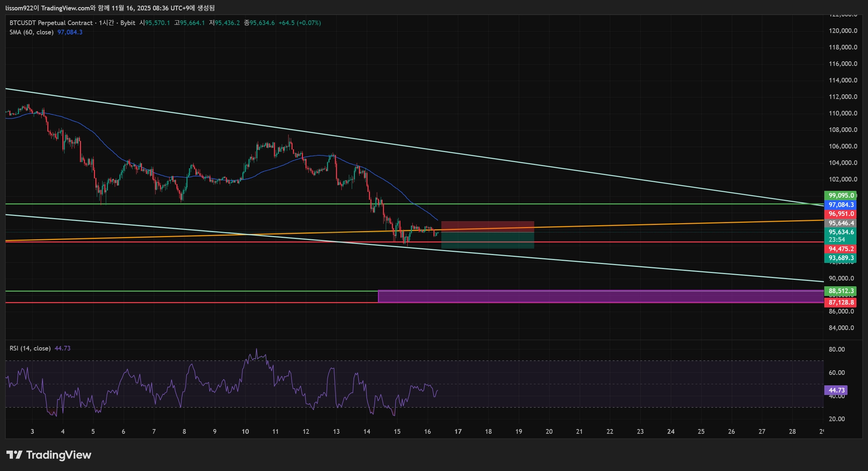
Task: Select the green 93,689.3 price tag
Action: click(x=840, y=258)
